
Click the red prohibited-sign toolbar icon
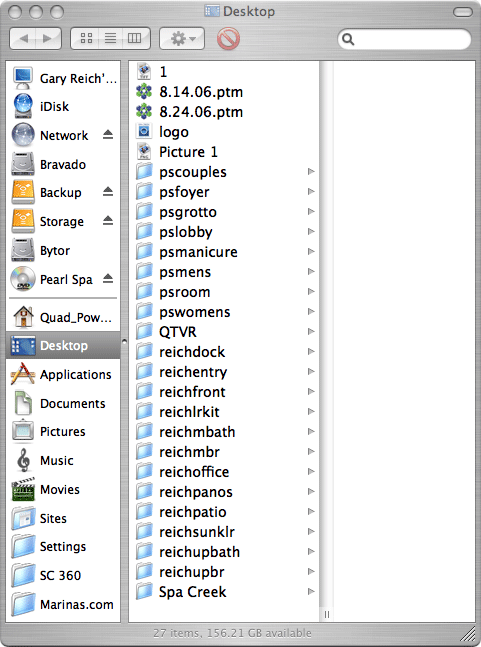pos(228,39)
